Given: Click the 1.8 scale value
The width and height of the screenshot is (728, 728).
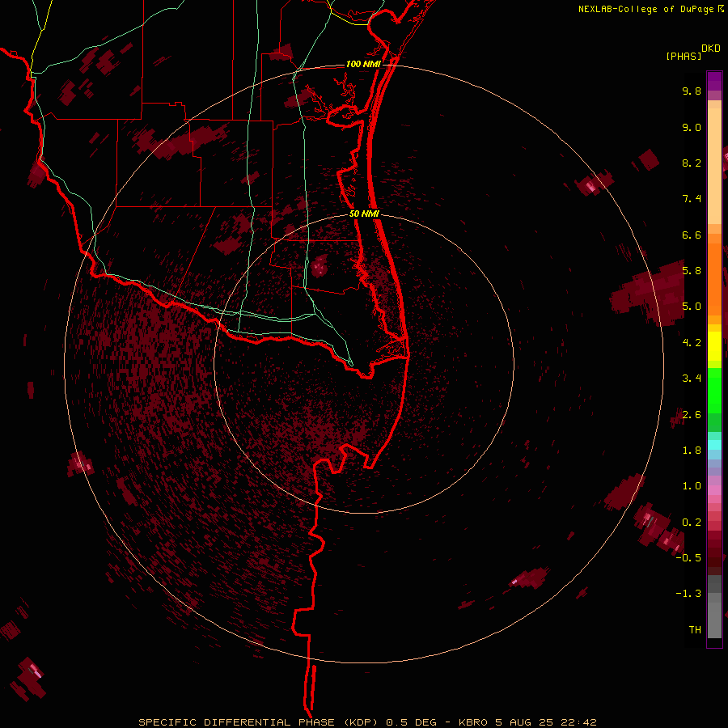Looking at the screenshot, I should click(x=692, y=451).
